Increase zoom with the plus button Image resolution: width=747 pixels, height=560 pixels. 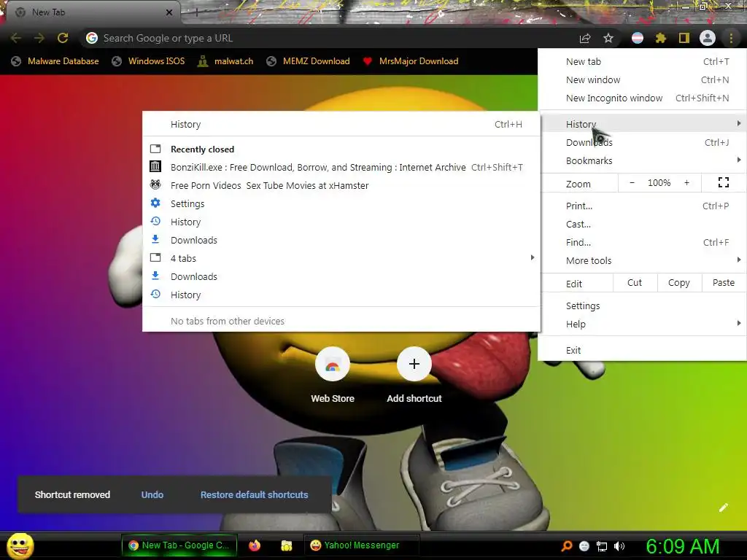pos(686,183)
